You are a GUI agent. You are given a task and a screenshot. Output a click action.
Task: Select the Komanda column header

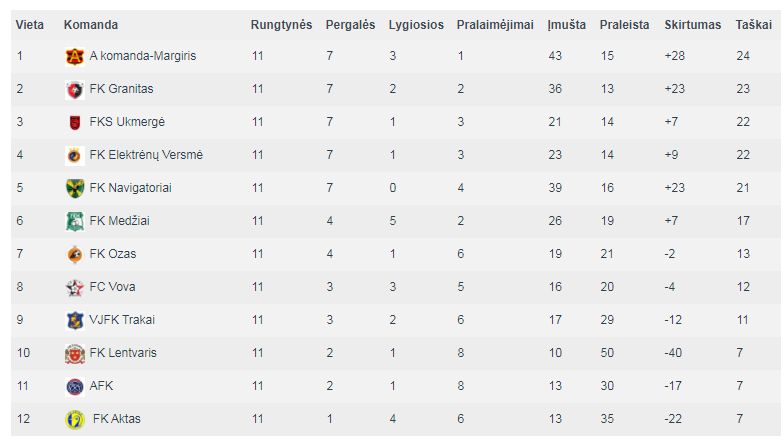(x=91, y=25)
